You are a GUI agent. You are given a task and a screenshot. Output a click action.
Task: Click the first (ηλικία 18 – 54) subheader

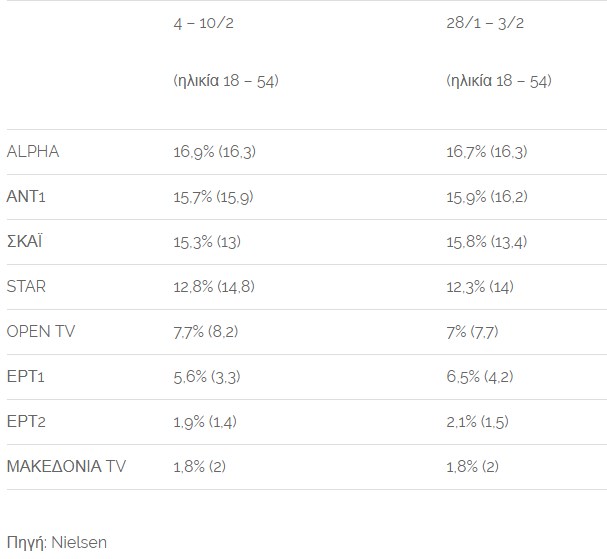226,81
